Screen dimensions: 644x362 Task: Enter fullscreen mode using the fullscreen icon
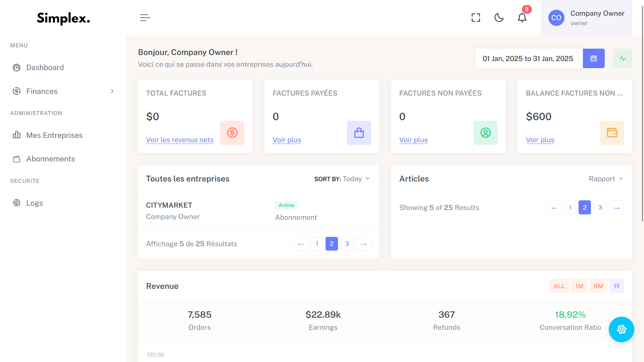(476, 18)
